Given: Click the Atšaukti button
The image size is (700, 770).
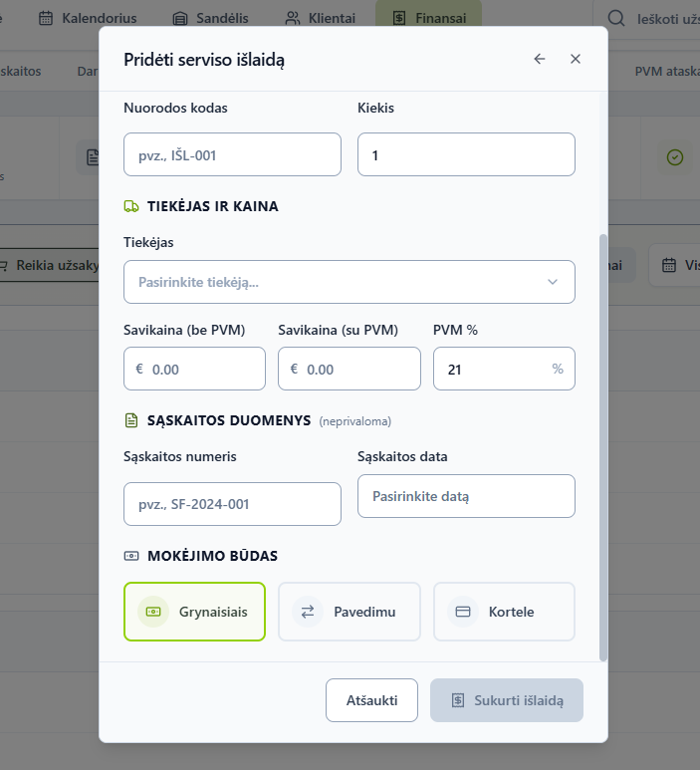Looking at the screenshot, I should (371, 700).
